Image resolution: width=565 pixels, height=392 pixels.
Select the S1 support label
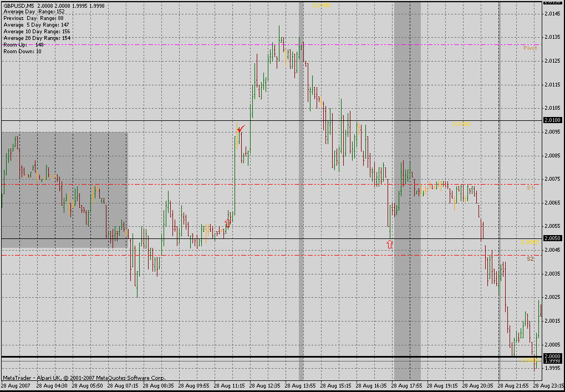[530, 188]
